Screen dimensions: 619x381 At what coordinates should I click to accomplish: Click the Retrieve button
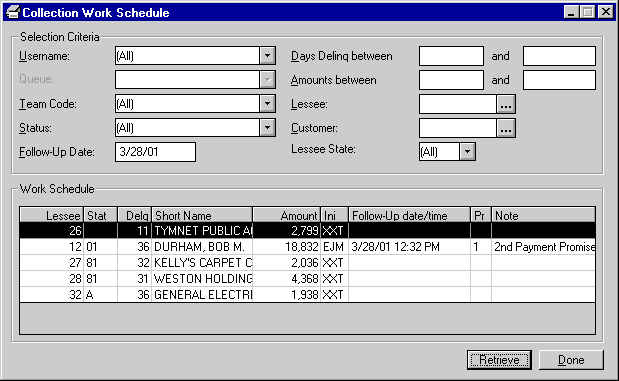point(499,360)
